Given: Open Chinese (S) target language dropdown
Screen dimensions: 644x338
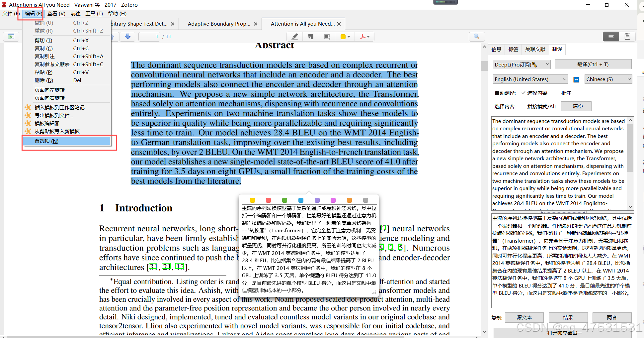Looking at the screenshot, I should pyautogui.click(x=608, y=79).
